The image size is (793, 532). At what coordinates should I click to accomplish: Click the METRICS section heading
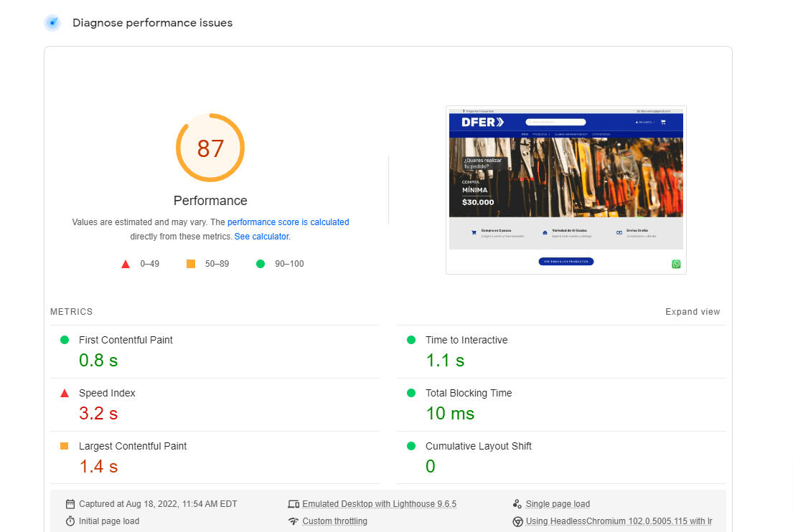[x=71, y=312]
